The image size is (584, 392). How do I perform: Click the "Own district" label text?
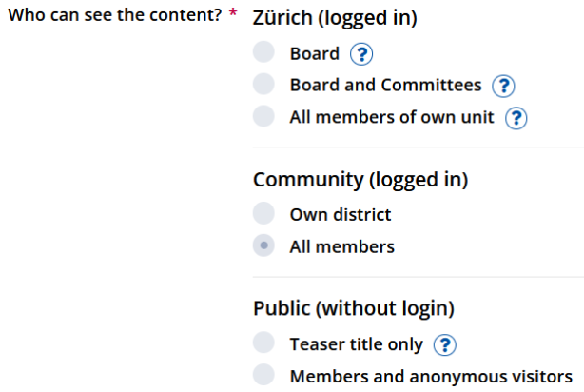340,215
